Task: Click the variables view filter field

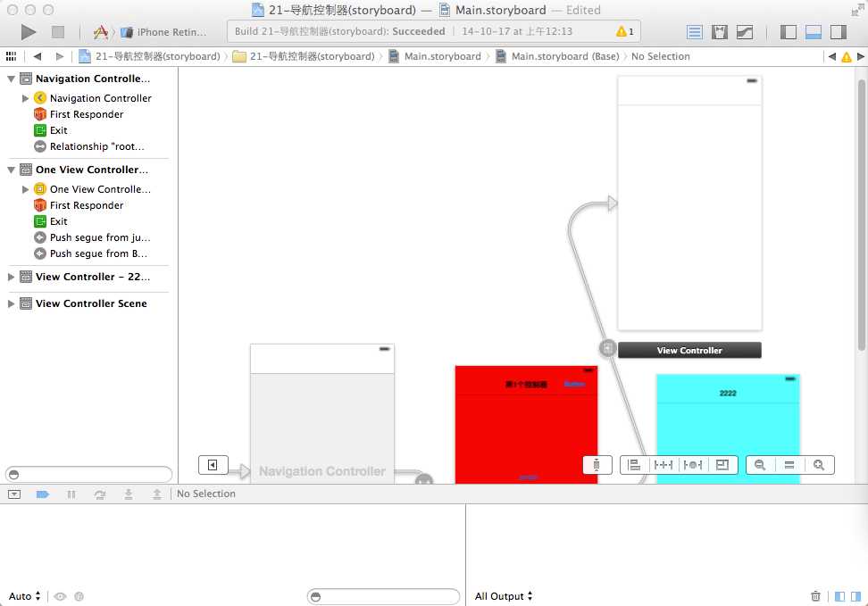Action: click(383, 596)
